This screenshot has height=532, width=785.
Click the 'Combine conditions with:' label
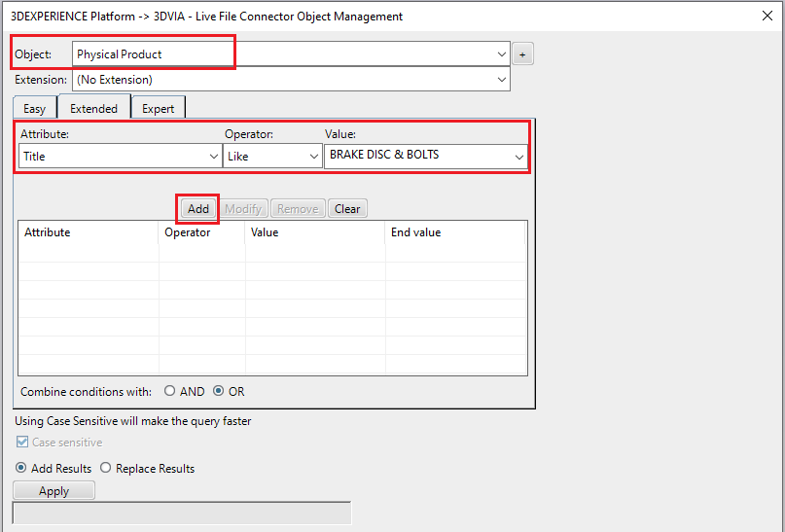87,391
